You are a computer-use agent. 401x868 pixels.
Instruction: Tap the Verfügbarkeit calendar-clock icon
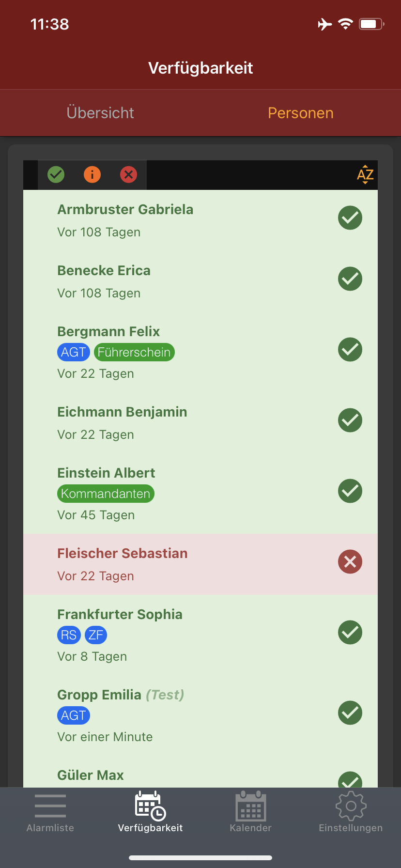pos(150,806)
